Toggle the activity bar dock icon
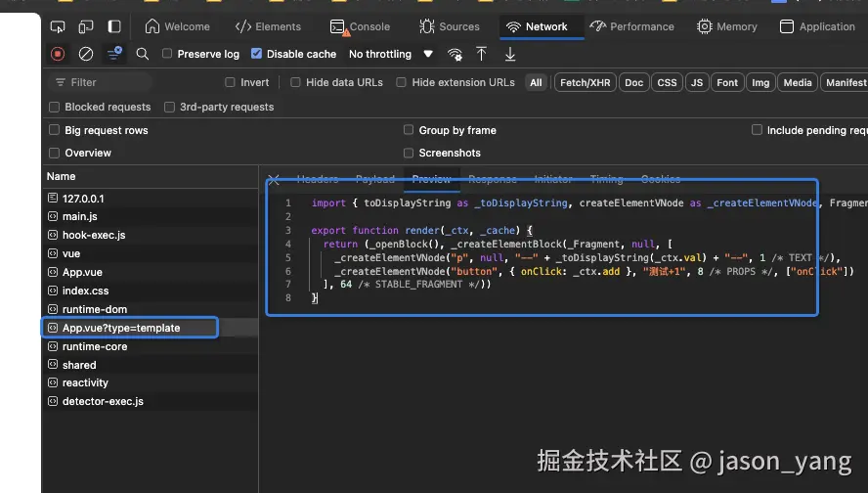The height and width of the screenshot is (493, 868). point(114,26)
